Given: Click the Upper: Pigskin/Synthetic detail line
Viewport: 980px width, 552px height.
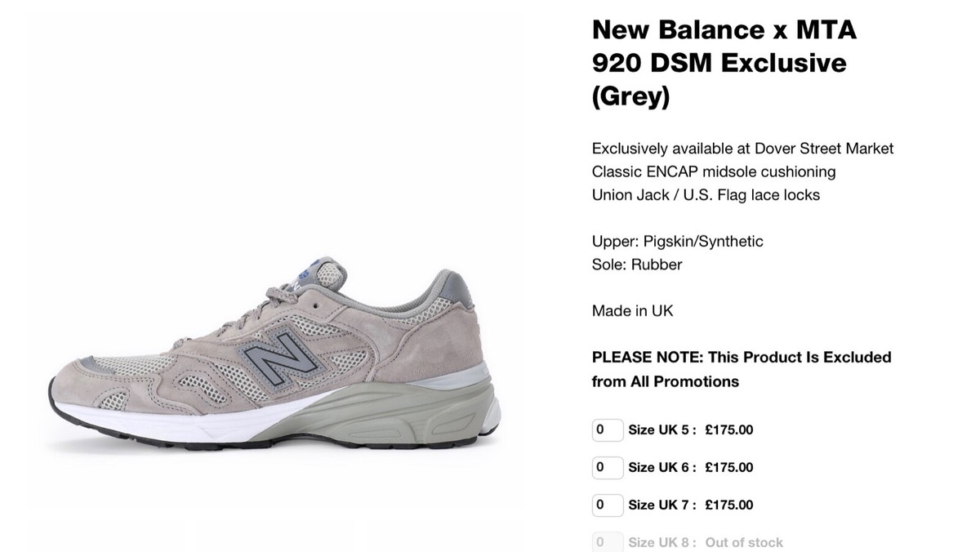Looking at the screenshot, I should (x=677, y=242).
